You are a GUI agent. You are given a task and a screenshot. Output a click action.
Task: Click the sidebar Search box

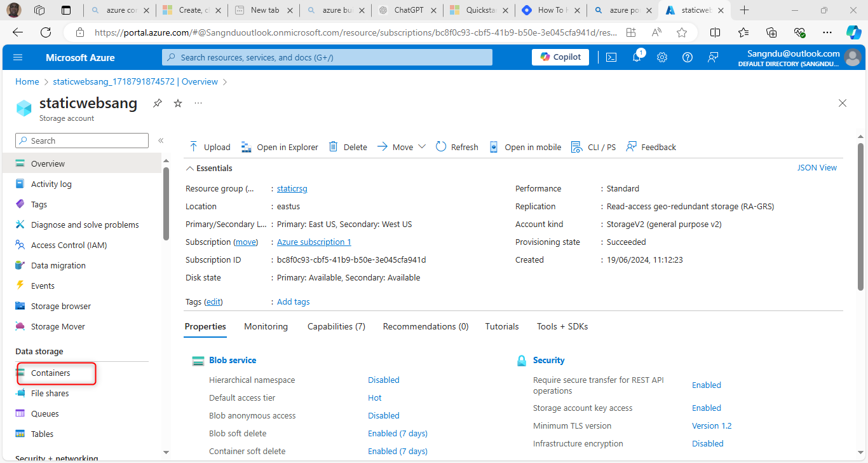click(82, 141)
